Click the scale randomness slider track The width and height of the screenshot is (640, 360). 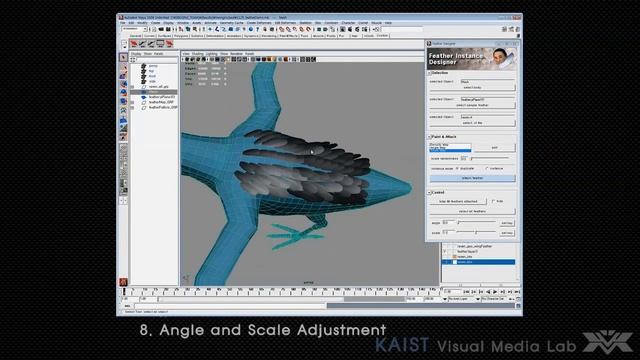(489, 158)
